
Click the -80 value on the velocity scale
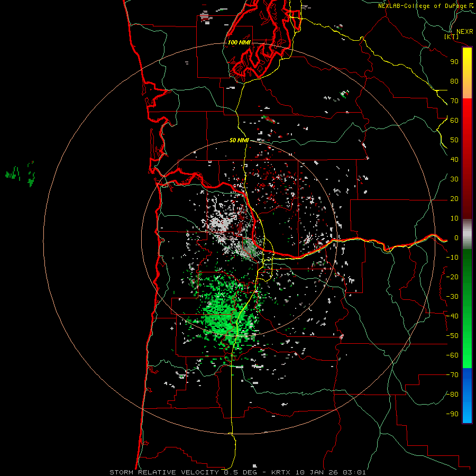pyautogui.click(x=452, y=395)
